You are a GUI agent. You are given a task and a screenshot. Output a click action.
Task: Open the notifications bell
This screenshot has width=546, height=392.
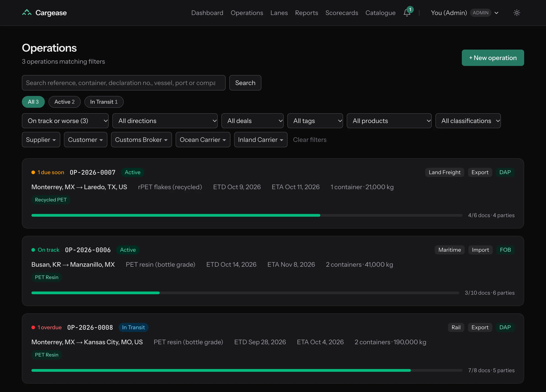(x=407, y=13)
